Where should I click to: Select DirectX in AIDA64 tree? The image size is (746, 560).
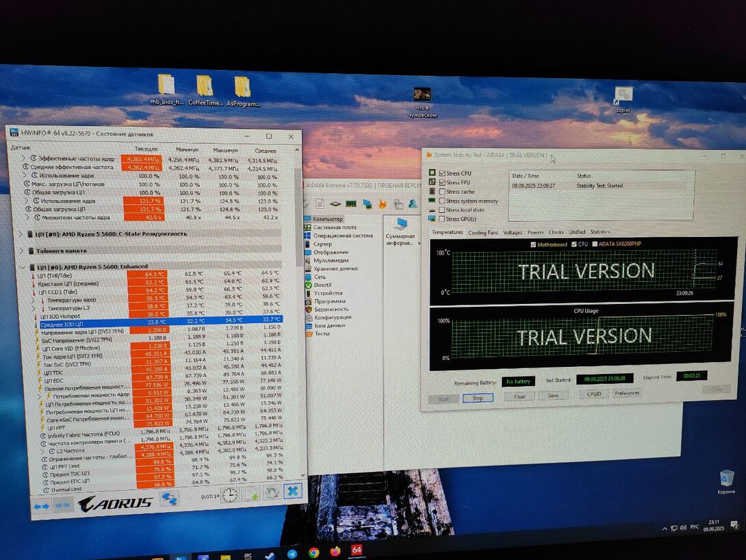tap(322, 285)
